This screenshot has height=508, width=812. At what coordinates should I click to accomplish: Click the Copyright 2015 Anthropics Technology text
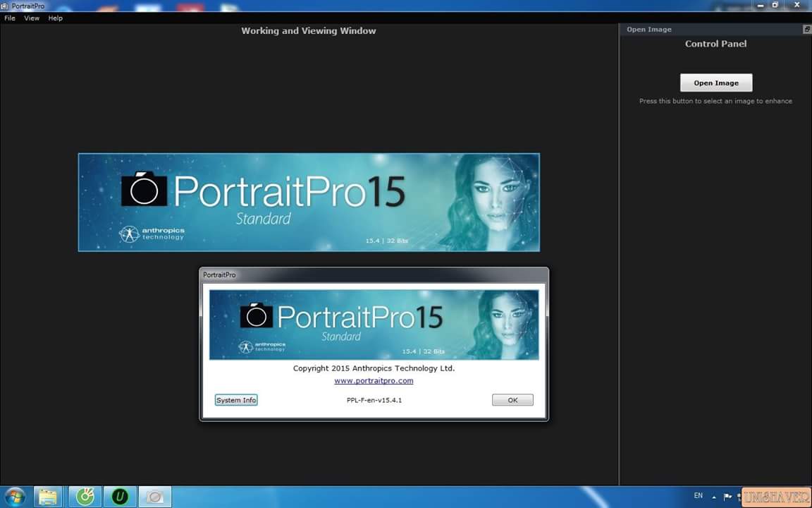[374, 368]
